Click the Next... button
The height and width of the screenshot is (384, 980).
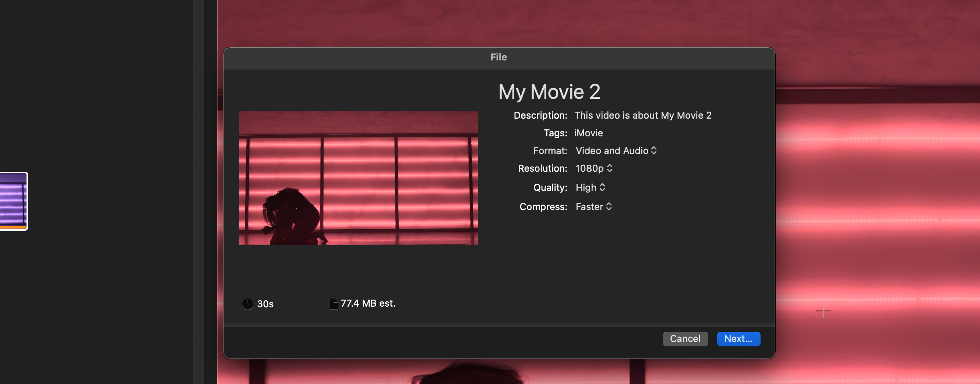(738, 339)
